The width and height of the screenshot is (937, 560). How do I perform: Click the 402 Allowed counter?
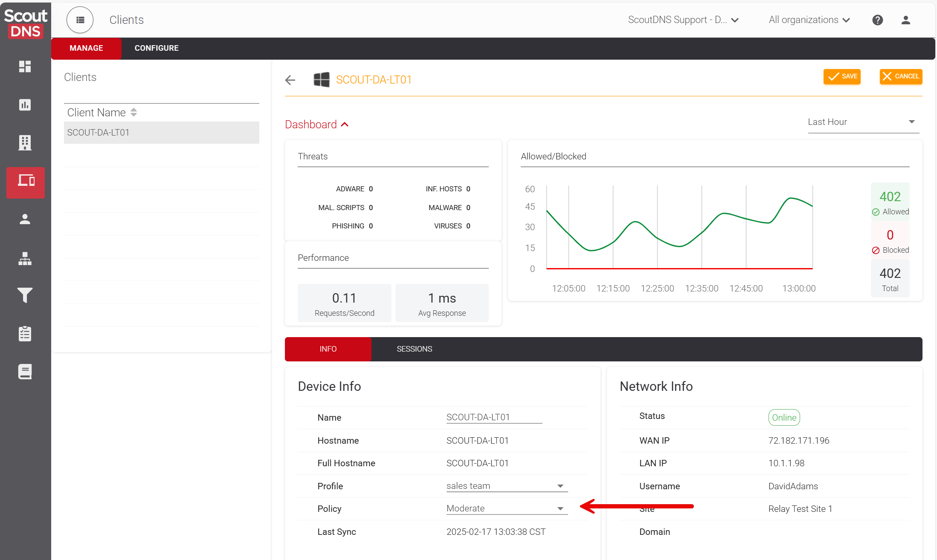pyautogui.click(x=890, y=202)
